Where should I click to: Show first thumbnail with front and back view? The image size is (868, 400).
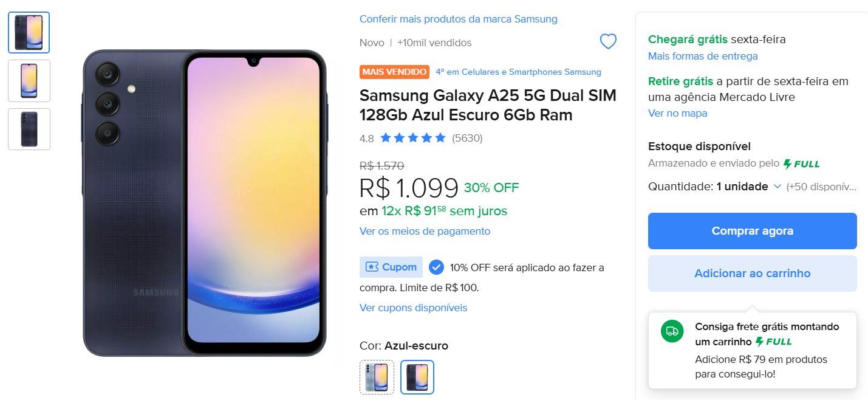tap(29, 33)
